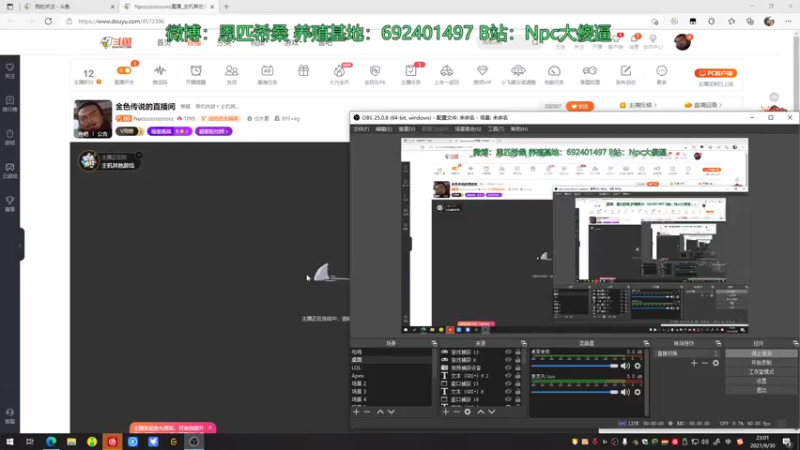
Task: Expand the 更多 ellipsis menu in Douyu toolbar
Action: (661, 70)
